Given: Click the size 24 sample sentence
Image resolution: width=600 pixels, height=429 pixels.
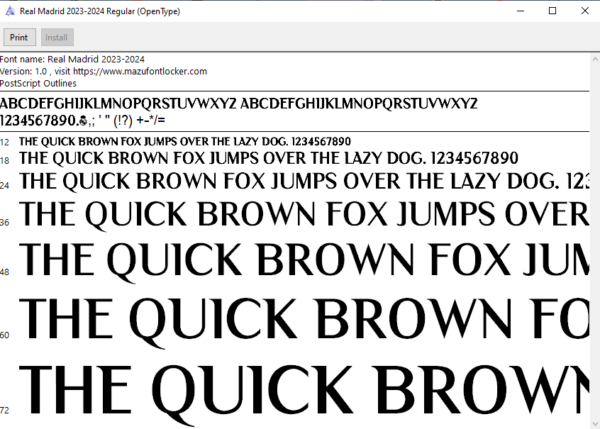Looking at the screenshot, I should point(304,181).
